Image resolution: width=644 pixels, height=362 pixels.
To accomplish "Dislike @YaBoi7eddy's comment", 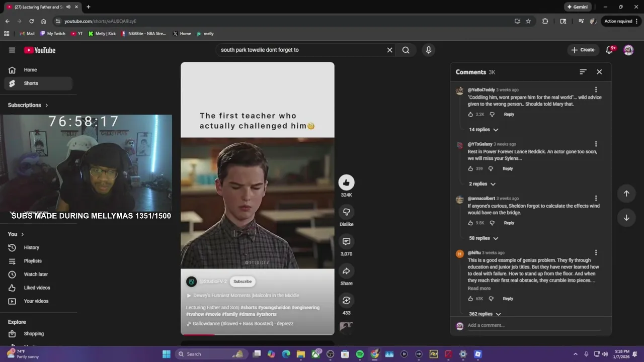I will [492, 114].
